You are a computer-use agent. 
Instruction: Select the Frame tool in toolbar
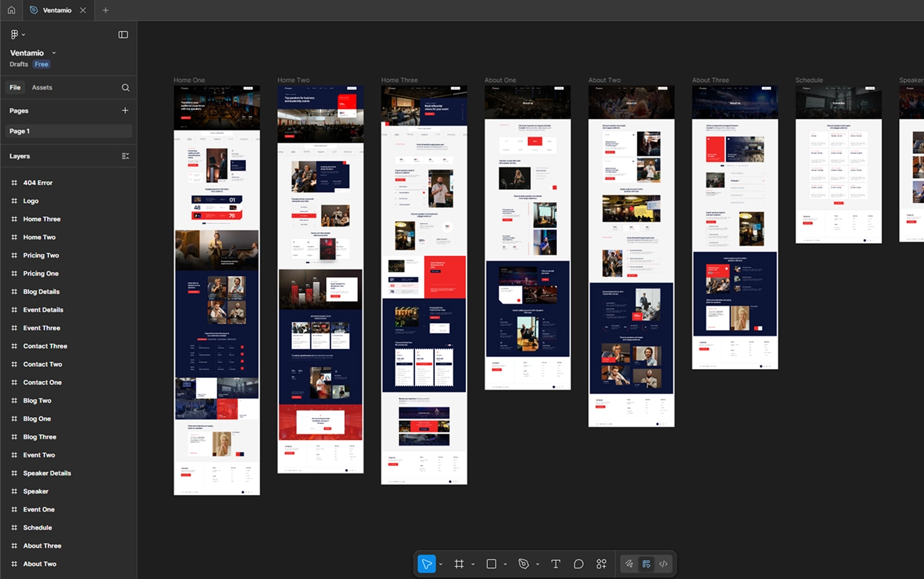coord(459,564)
